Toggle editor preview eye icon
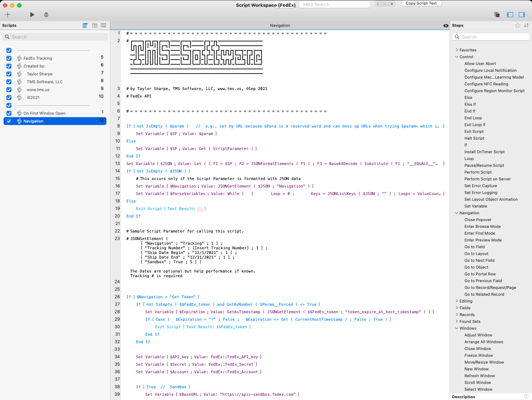The height and width of the screenshot is (400, 532). click(x=446, y=26)
